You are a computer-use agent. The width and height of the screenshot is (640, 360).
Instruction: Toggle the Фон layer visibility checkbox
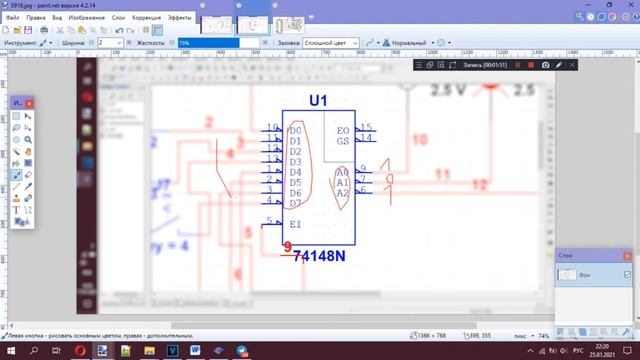coord(627,275)
